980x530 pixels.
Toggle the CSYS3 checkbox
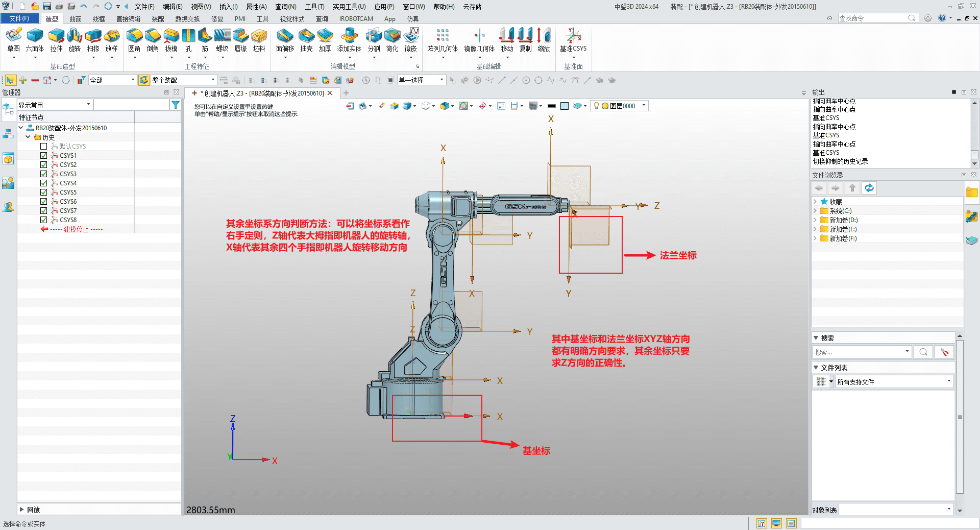click(44, 174)
